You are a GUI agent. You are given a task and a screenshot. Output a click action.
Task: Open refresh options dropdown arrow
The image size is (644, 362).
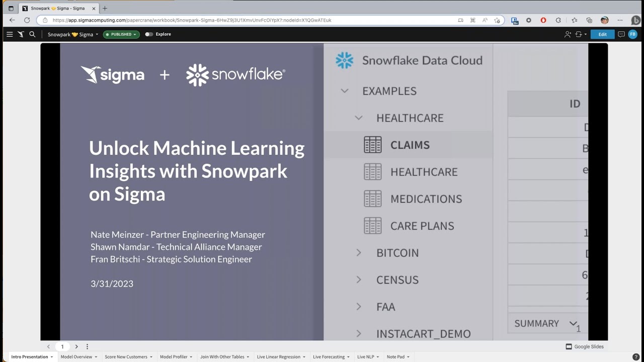[586, 34]
